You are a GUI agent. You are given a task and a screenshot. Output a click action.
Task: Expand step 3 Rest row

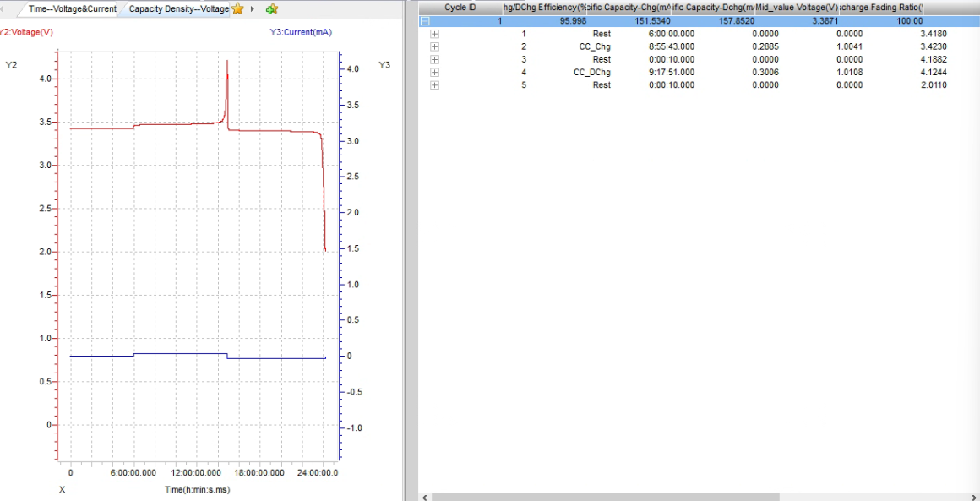coord(435,59)
